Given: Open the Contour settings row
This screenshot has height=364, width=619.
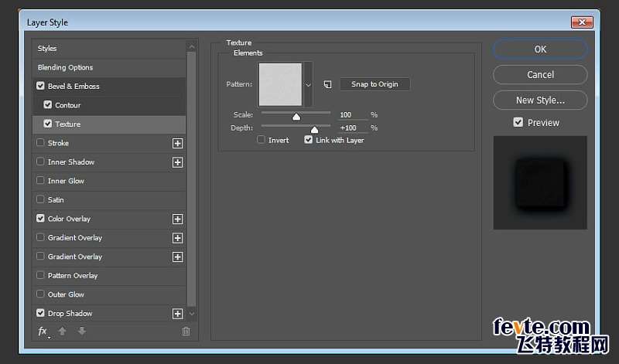Looking at the screenshot, I should [x=109, y=105].
